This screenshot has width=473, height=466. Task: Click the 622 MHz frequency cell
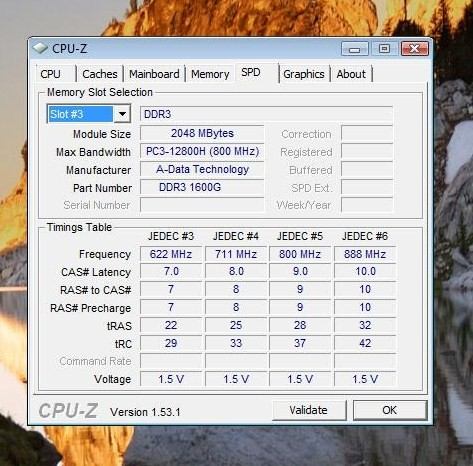(x=171, y=254)
